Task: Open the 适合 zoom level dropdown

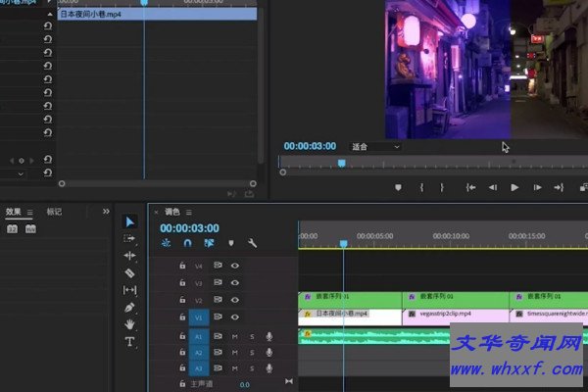Action: coord(375,147)
